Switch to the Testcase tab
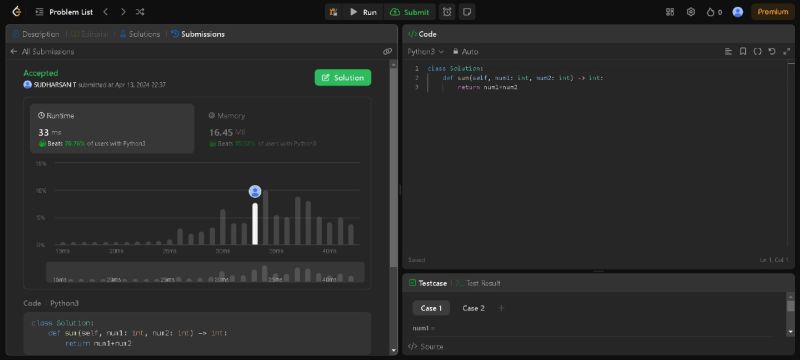This screenshot has width=800, height=360. tap(428, 283)
